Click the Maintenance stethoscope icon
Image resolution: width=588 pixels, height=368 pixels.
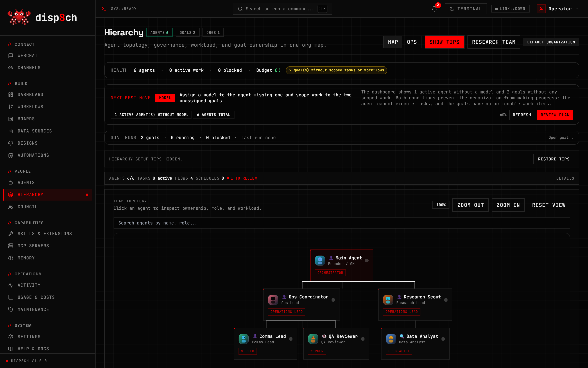[11, 309]
